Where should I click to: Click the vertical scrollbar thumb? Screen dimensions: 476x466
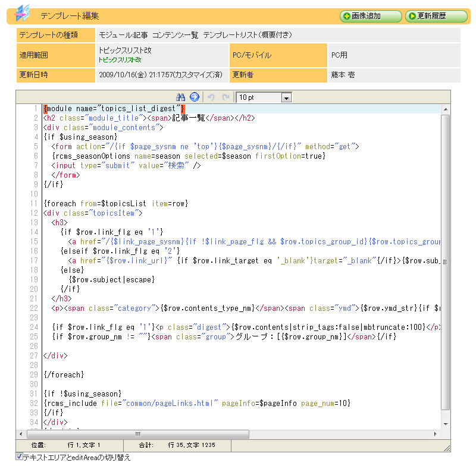[445, 262]
